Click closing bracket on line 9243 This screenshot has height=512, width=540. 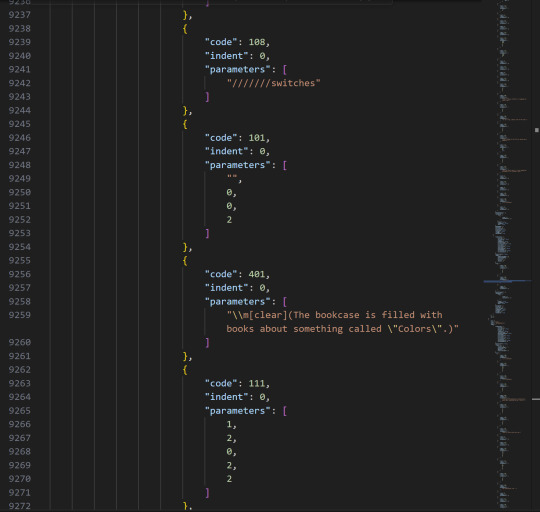pos(207,97)
